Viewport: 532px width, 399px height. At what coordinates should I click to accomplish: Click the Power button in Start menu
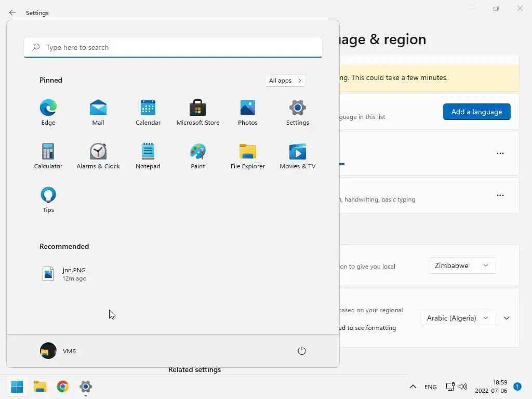pos(302,351)
